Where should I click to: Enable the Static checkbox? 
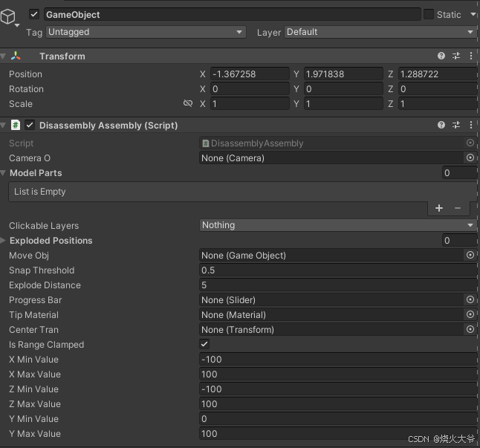click(429, 14)
